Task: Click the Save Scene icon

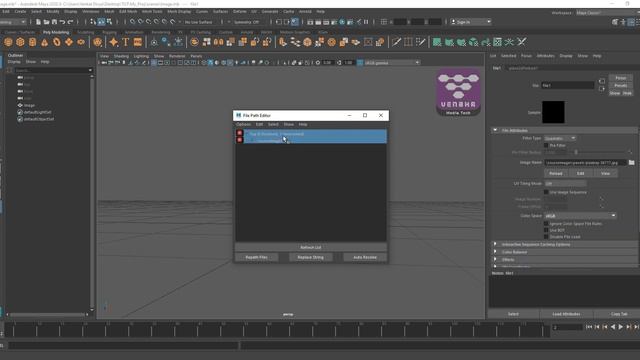Action: pos(54,22)
